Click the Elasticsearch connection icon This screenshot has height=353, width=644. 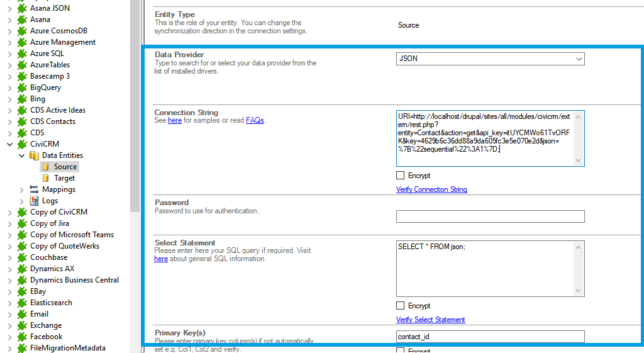pos(23,303)
